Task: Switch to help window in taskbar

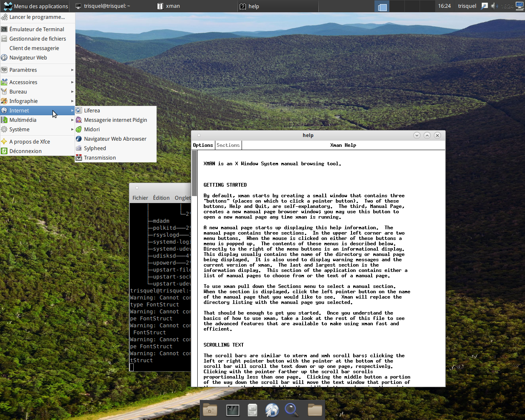Action: point(277,6)
